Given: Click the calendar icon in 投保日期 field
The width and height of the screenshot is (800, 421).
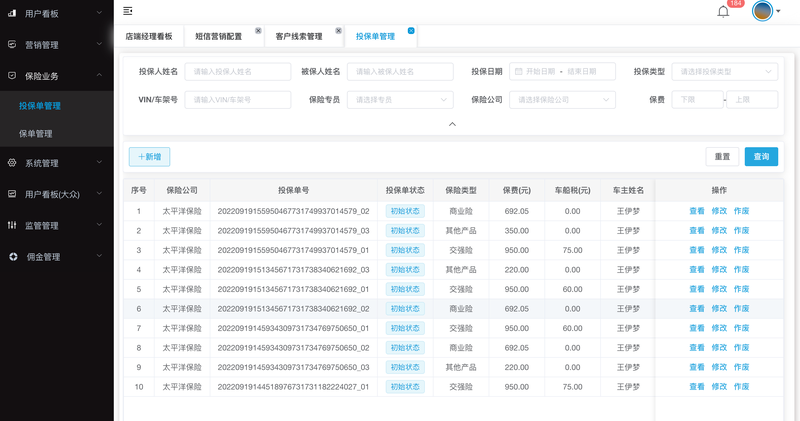Looking at the screenshot, I should [x=518, y=71].
